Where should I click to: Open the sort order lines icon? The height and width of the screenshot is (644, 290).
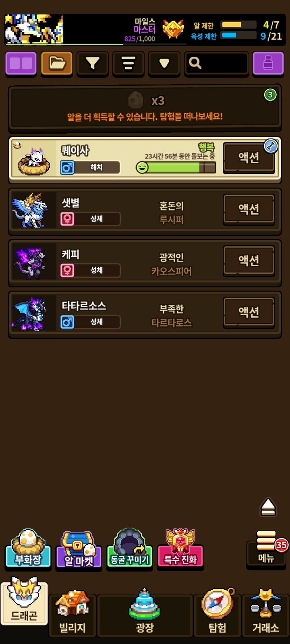[128, 64]
